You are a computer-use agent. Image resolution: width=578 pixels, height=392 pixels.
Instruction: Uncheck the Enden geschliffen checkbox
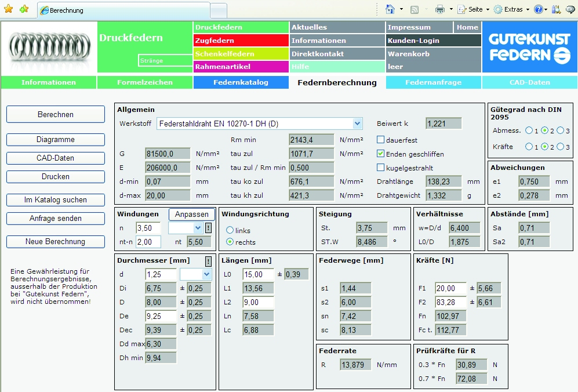(x=381, y=154)
